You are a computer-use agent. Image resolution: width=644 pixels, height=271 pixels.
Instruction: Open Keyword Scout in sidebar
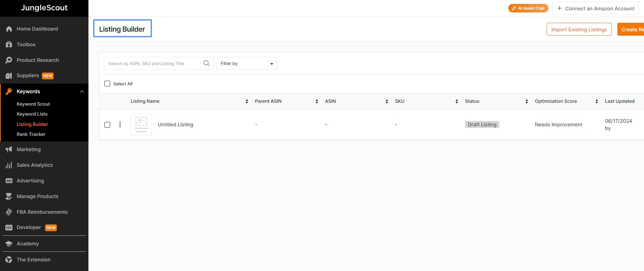33,104
